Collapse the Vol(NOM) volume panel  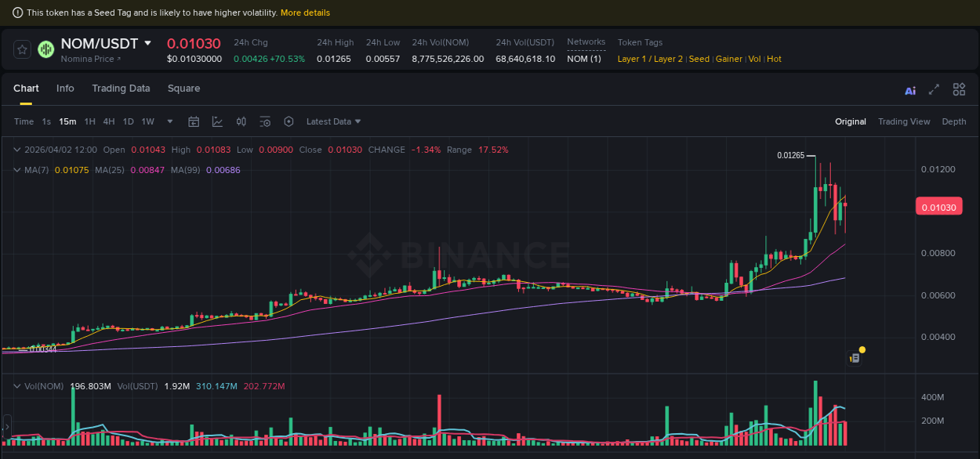[16, 385]
